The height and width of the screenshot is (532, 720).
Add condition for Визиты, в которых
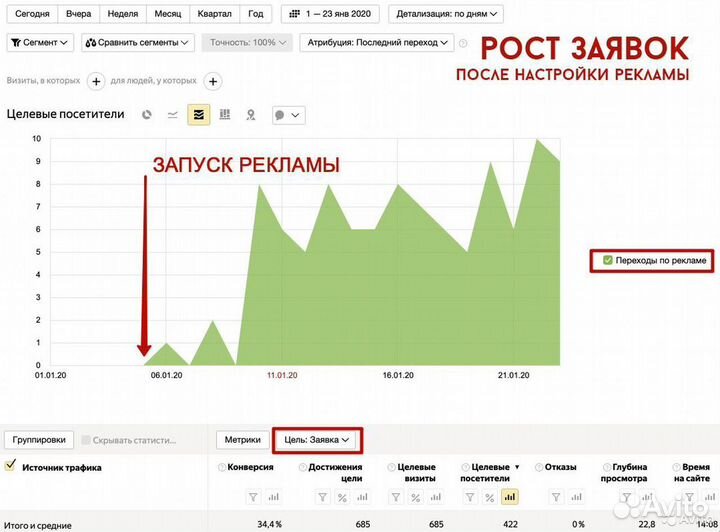click(x=96, y=82)
